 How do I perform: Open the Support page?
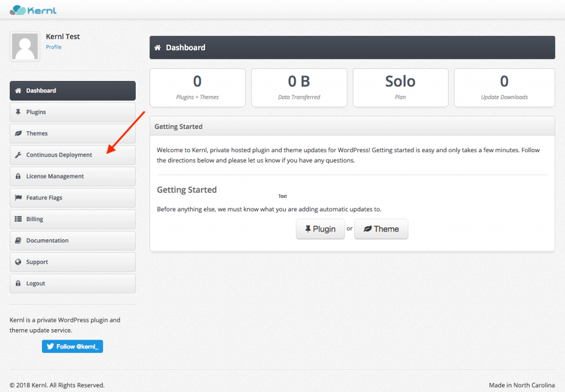click(73, 262)
